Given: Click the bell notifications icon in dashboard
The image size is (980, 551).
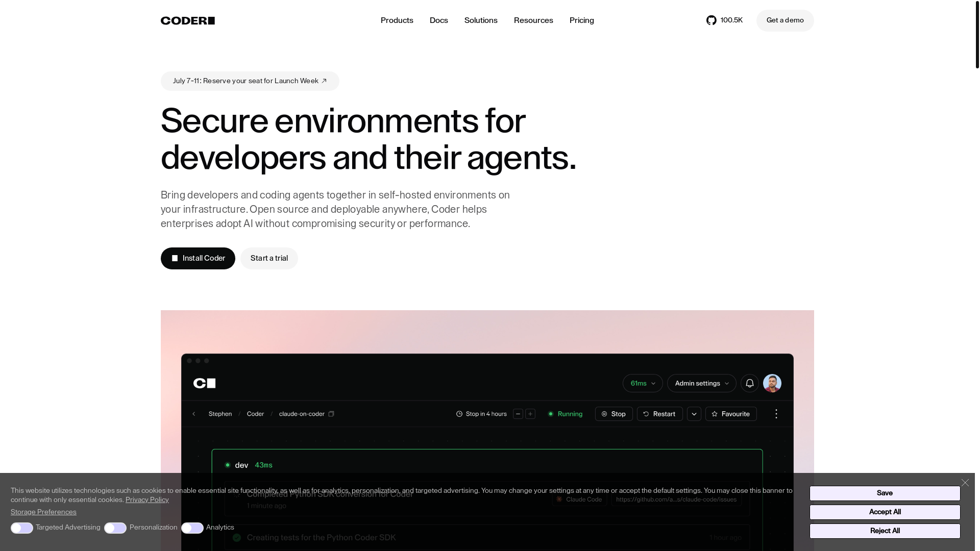Looking at the screenshot, I should point(749,383).
